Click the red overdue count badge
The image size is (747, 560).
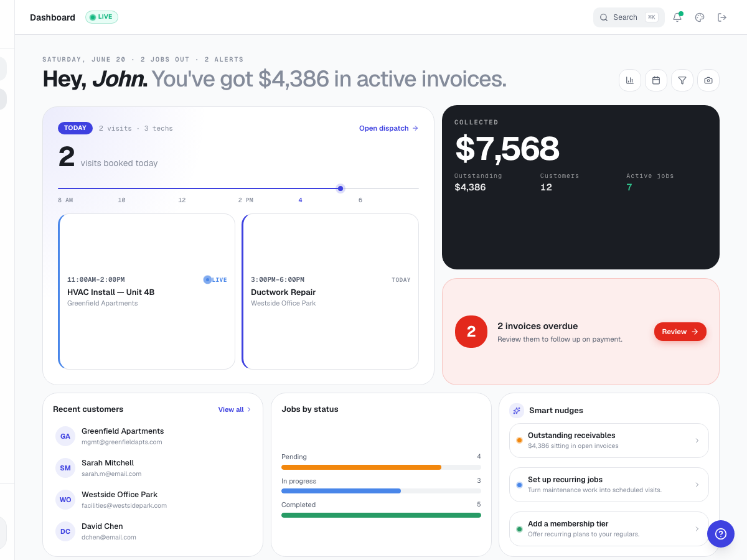pyautogui.click(x=471, y=332)
